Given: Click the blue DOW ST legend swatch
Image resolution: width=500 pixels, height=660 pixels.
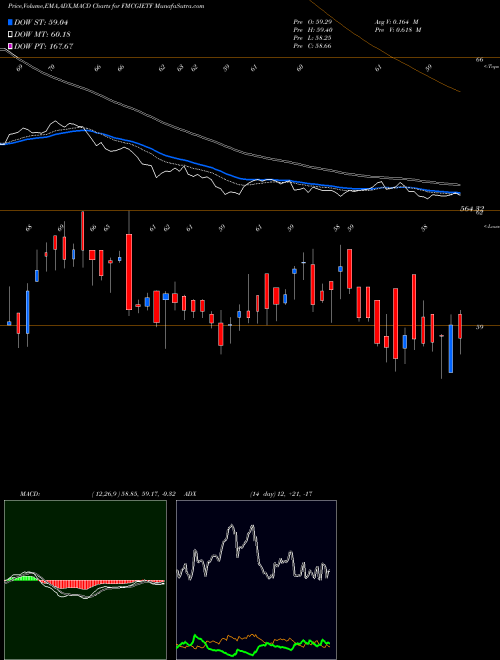Looking at the screenshot, I should (x=10, y=22).
